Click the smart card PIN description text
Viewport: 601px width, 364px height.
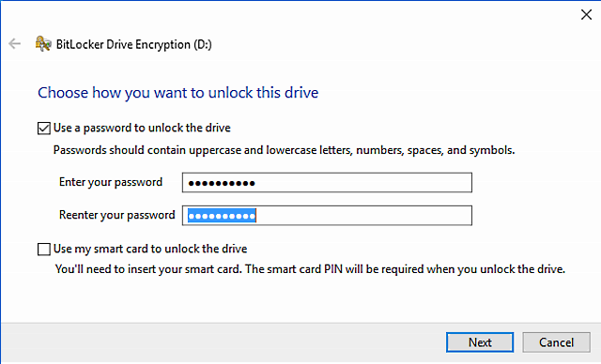point(311,269)
